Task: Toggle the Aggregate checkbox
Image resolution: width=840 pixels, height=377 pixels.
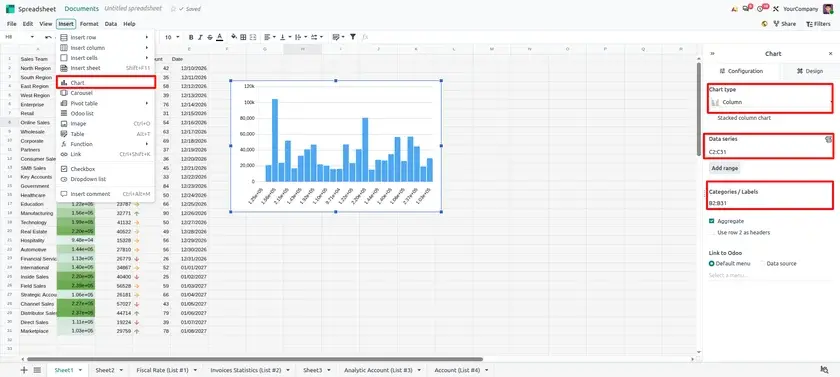Action: pos(711,221)
